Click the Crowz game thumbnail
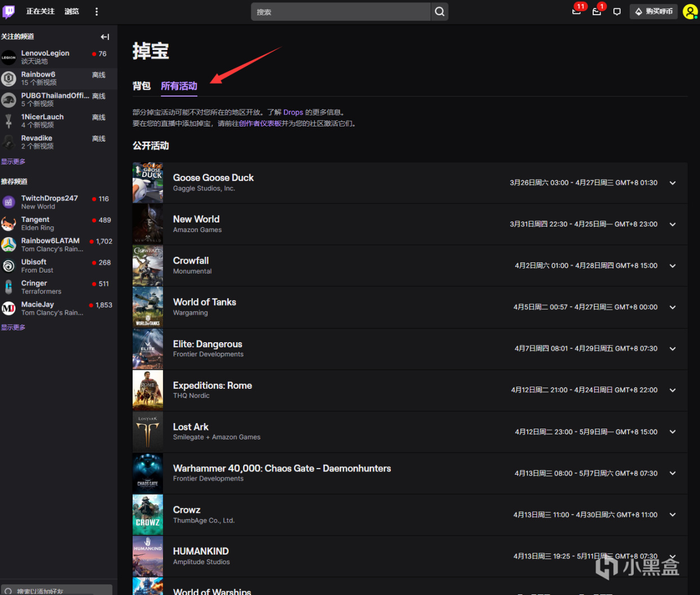The width and height of the screenshot is (700, 595). click(x=148, y=515)
